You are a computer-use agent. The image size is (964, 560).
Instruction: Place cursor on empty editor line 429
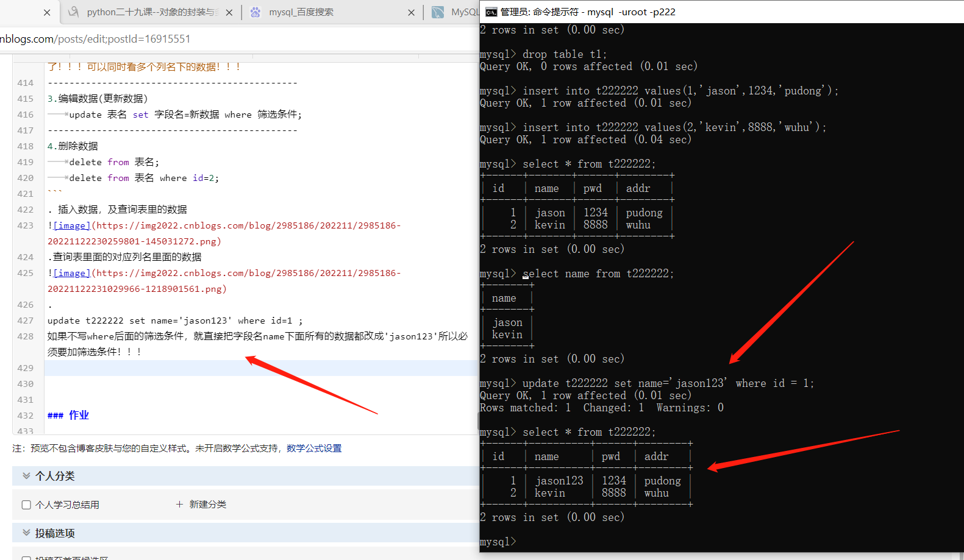point(261,368)
